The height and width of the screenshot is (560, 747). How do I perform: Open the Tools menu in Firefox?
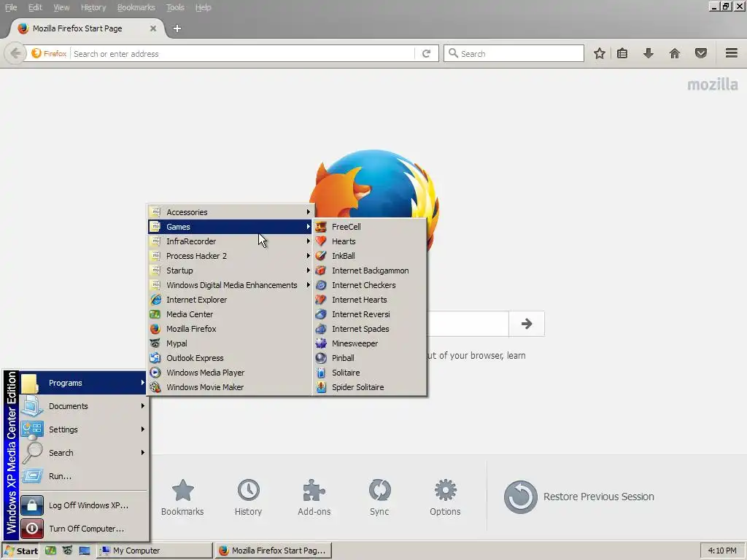[175, 7]
